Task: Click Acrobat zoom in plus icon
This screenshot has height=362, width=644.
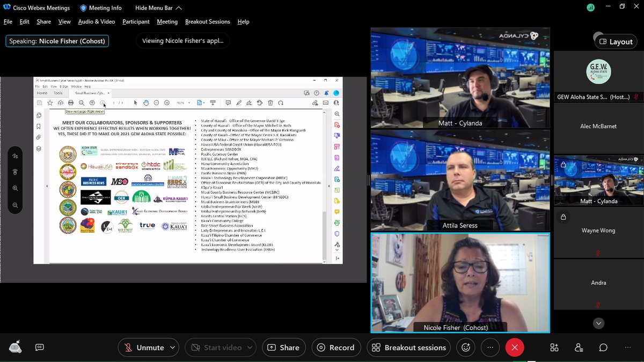Action: pos(167,102)
